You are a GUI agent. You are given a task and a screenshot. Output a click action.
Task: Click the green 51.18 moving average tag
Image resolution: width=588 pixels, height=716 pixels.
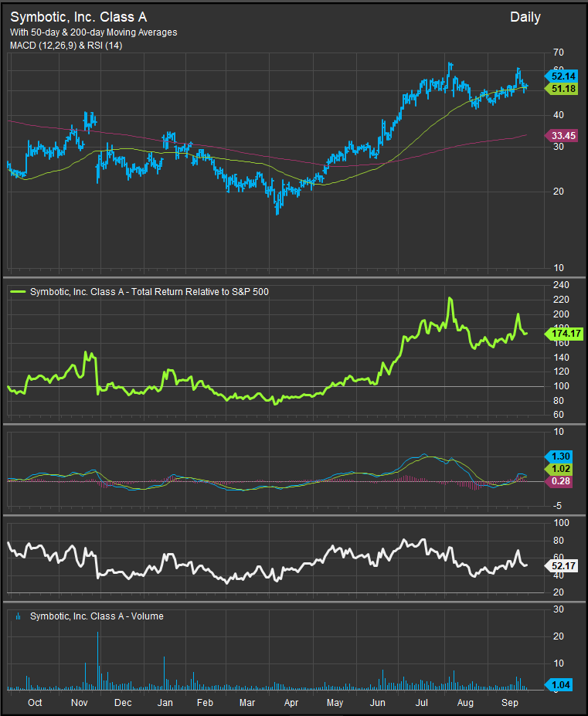click(x=563, y=89)
